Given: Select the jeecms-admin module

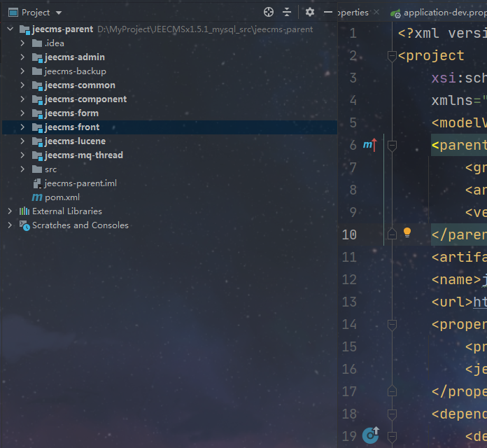Looking at the screenshot, I should tap(75, 57).
